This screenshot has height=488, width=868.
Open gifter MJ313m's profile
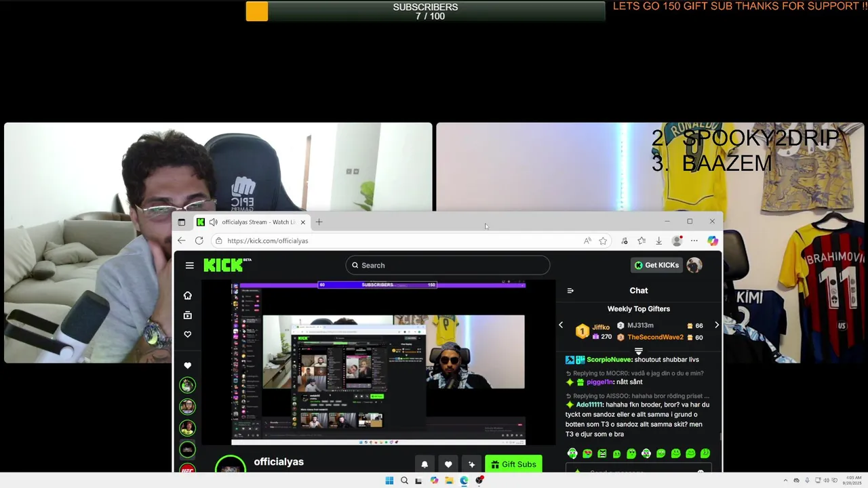(x=640, y=326)
